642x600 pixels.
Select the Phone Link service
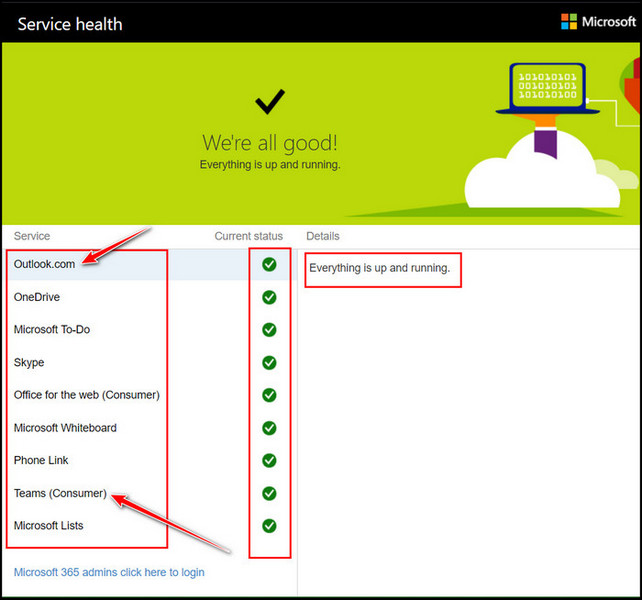[149, 460]
